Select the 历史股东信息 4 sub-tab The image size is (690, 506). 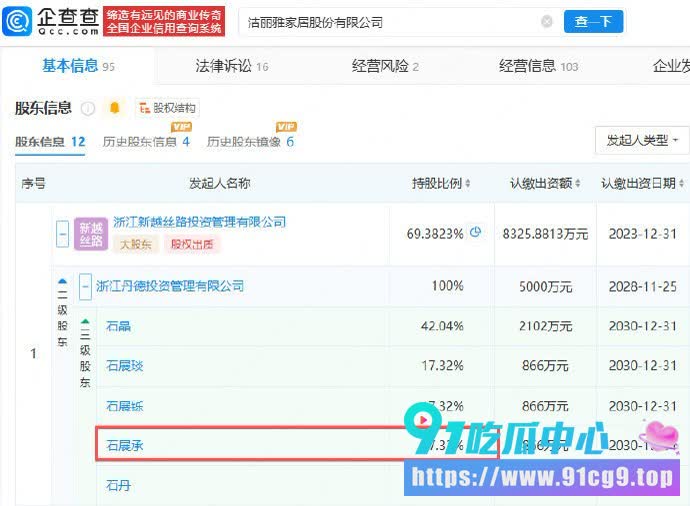(x=146, y=142)
